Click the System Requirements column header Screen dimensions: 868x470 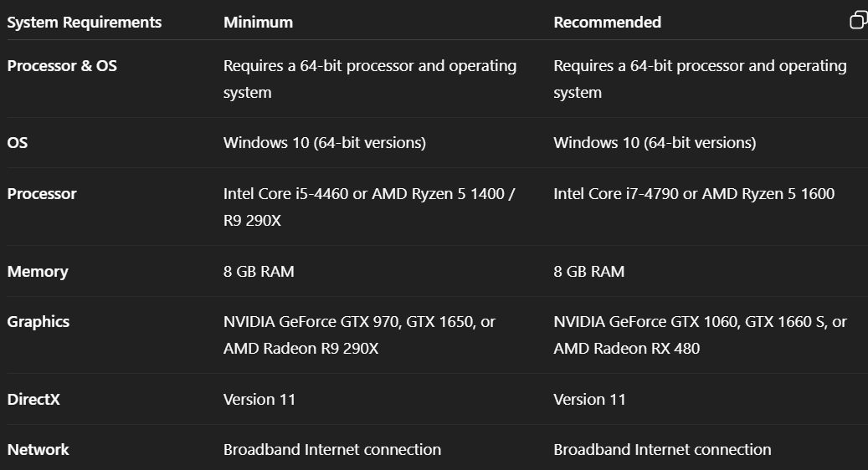tap(85, 23)
